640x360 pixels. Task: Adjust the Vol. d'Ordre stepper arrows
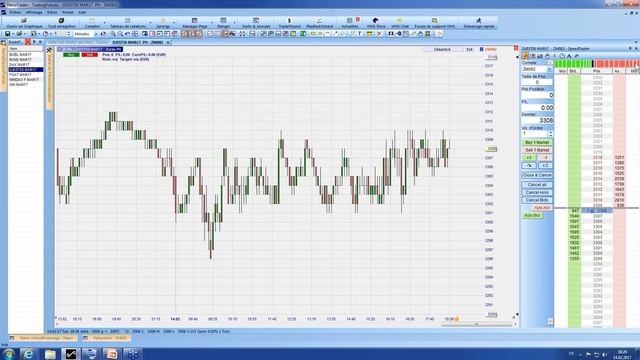[x=550, y=133]
